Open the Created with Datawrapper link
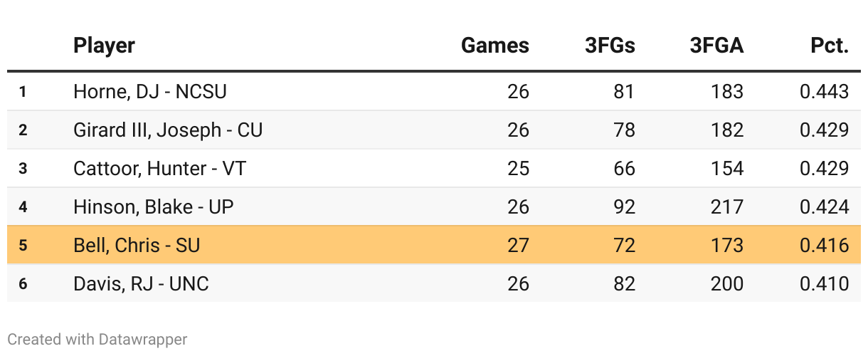Image resolution: width=868 pixels, height=356 pixels. (97, 340)
